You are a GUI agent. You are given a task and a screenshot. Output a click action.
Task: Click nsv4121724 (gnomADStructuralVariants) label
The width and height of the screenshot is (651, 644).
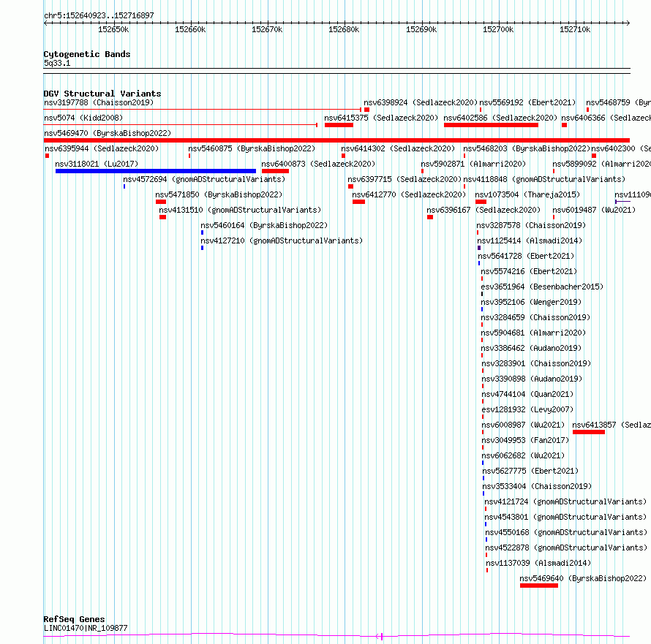(x=565, y=501)
